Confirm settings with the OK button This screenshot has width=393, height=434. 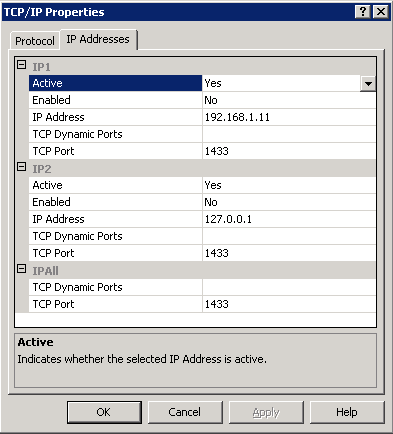tap(104, 412)
